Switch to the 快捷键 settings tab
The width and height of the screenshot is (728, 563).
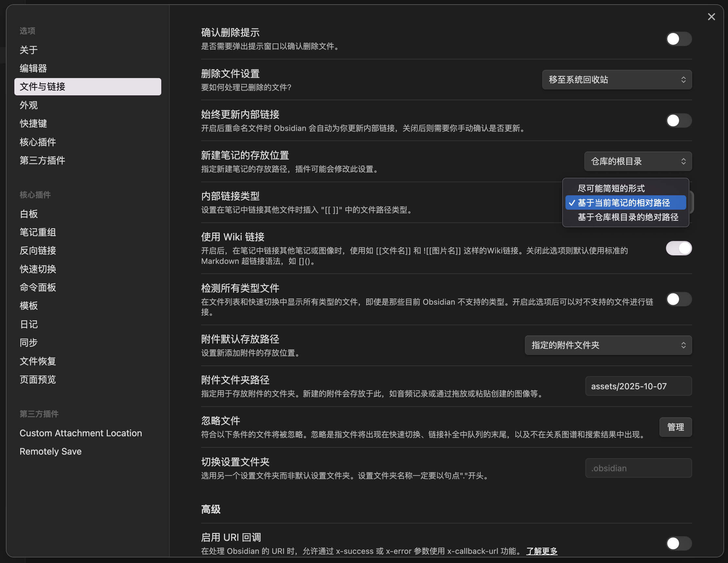tap(33, 123)
